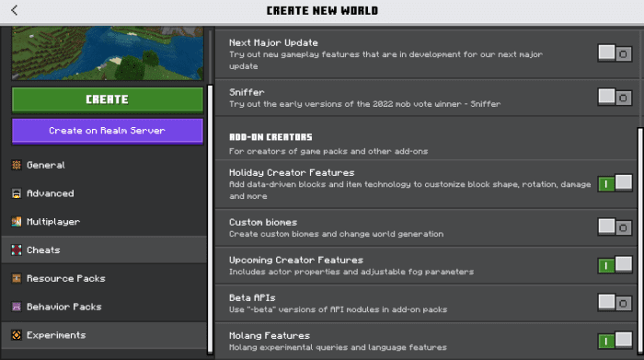This screenshot has width=644, height=360.
Task: Click the Advanced section icon
Action: [17, 193]
